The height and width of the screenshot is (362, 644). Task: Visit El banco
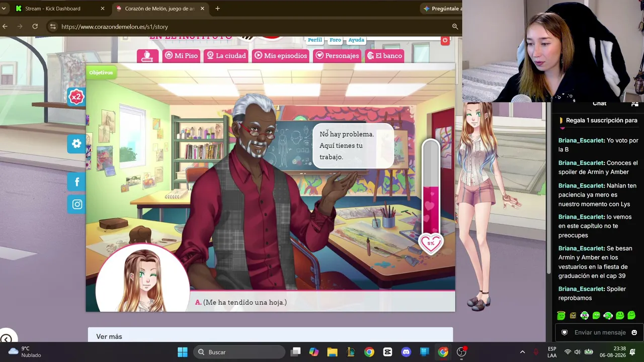[385, 56]
